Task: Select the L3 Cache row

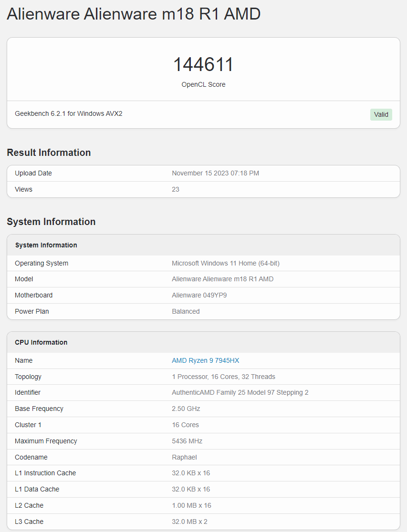Action: pyautogui.click(x=203, y=522)
